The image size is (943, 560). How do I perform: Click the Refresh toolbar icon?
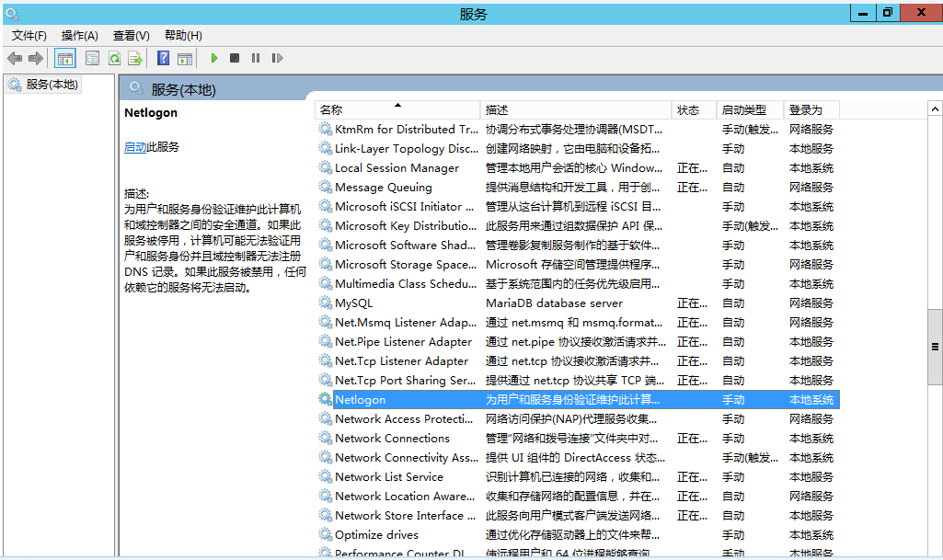click(x=114, y=58)
